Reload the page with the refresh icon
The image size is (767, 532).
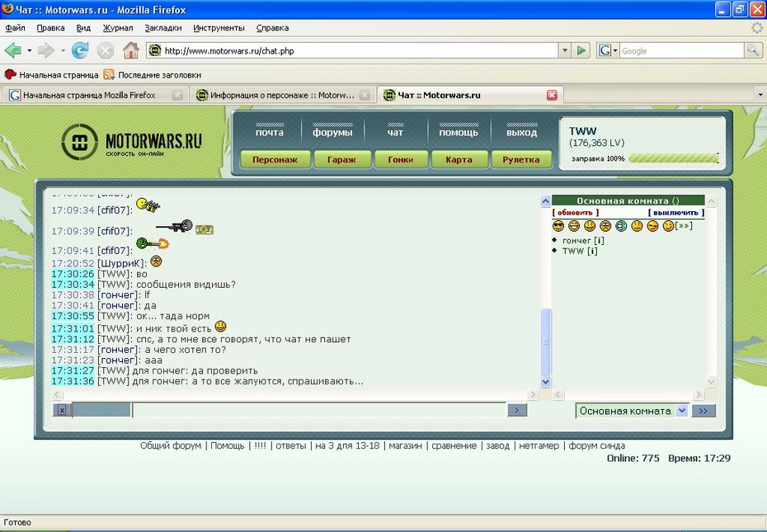coord(80,50)
